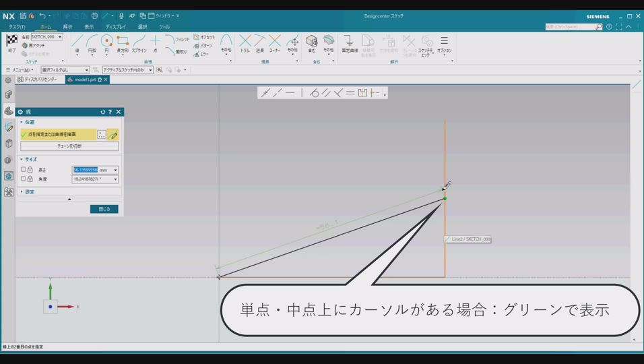Open the Menu (メニュー) dropdown

20,70
